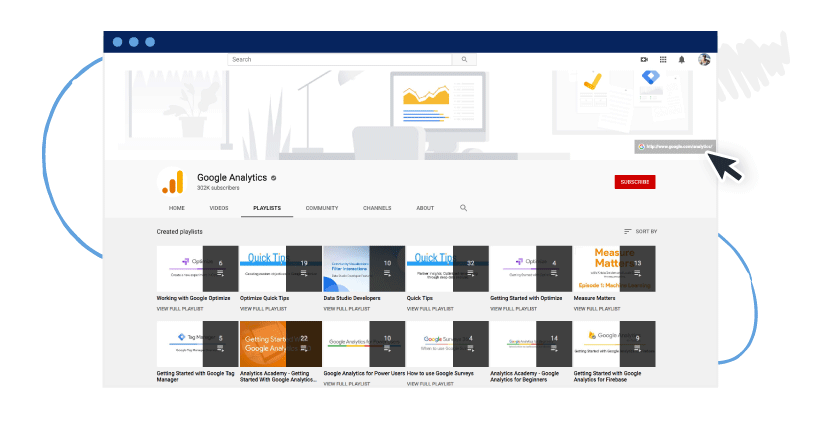Follow the google.com/analytics banner link

coord(675,147)
